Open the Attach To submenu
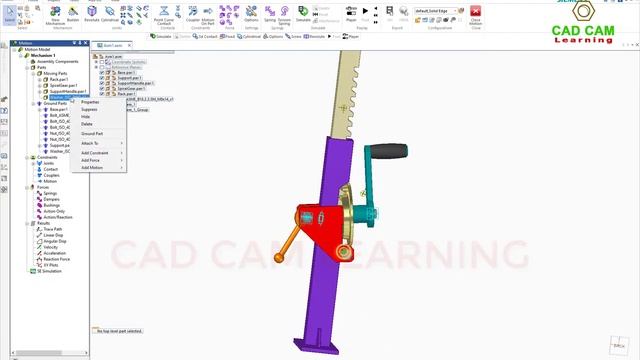The image size is (640, 360). click(98, 143)
